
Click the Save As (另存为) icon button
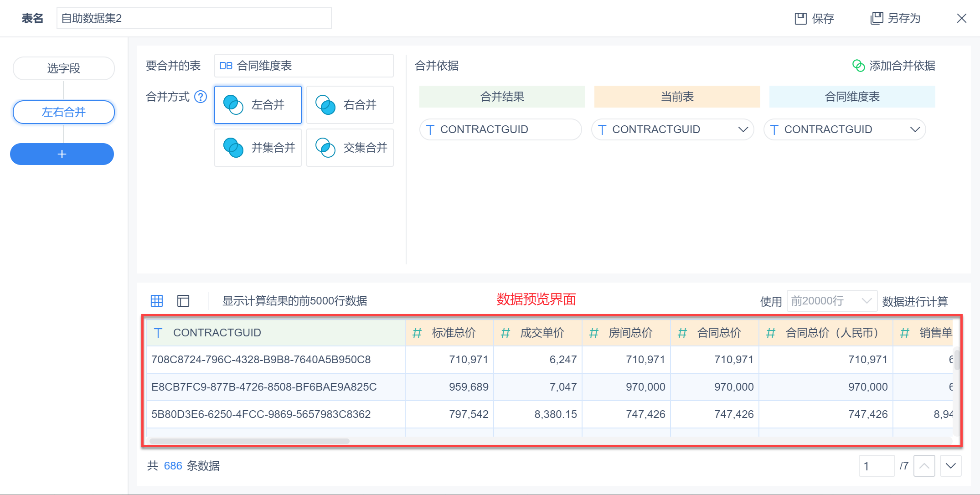[877, 18]
